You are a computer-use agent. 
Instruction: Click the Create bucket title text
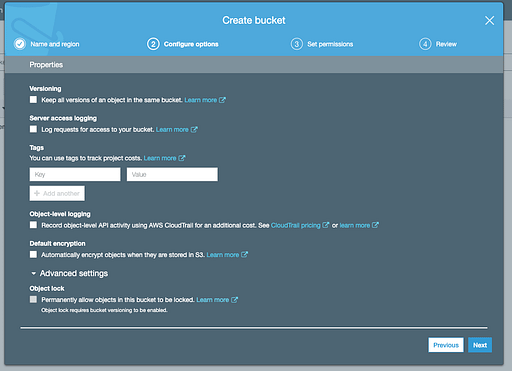[254, 20]
